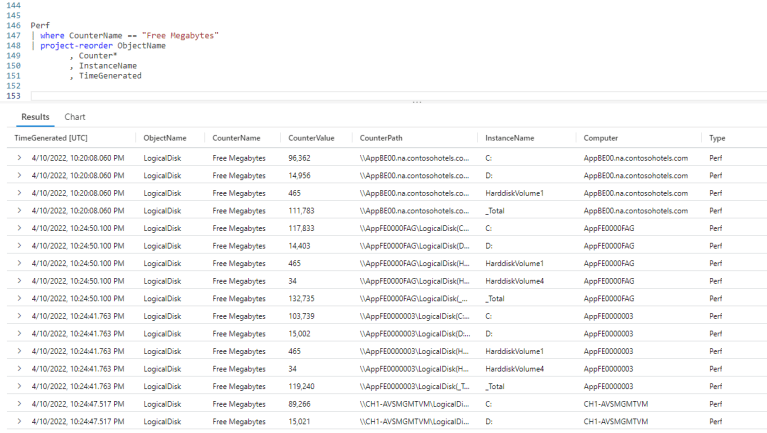Viewport: 767px width, 433px height.
Task: Click the timestamp cell in the 96,362 row
Action: pyautogui.click(x=78, y=158)
